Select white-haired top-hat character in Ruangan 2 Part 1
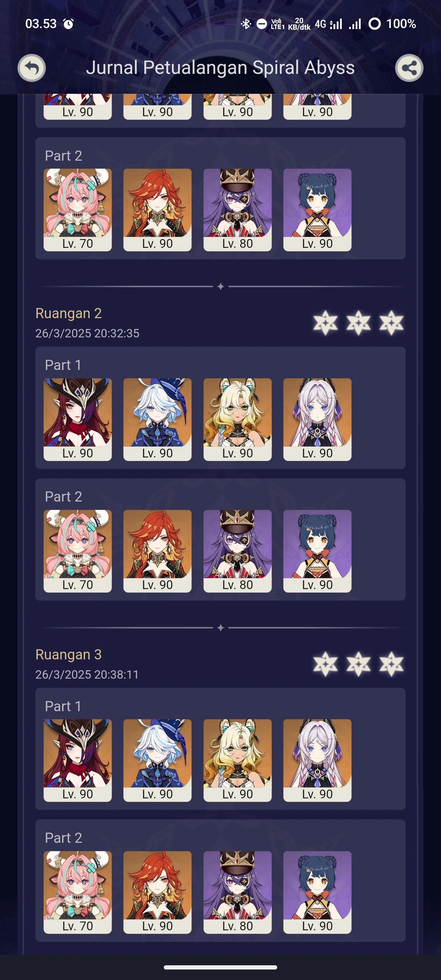 click(157, 419)
